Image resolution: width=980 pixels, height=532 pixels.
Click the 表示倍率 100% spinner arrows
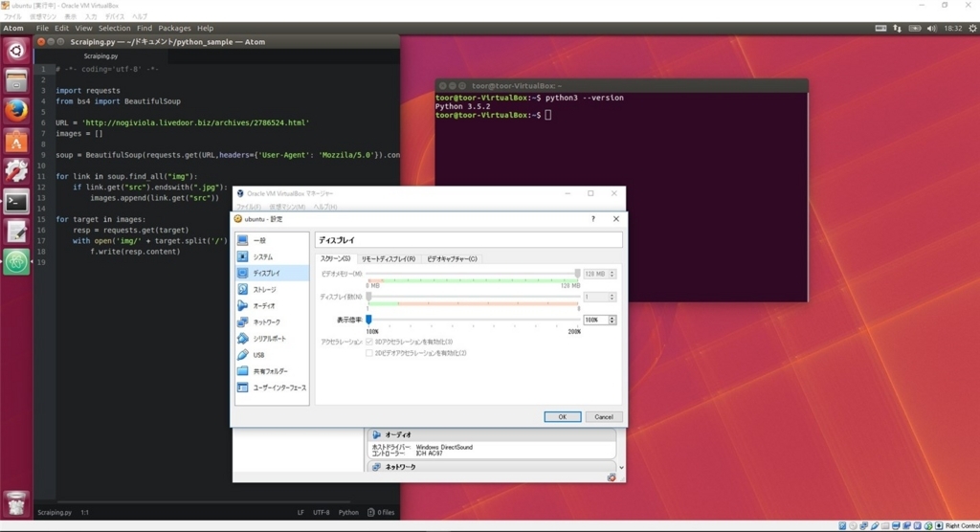coord(612,320)
